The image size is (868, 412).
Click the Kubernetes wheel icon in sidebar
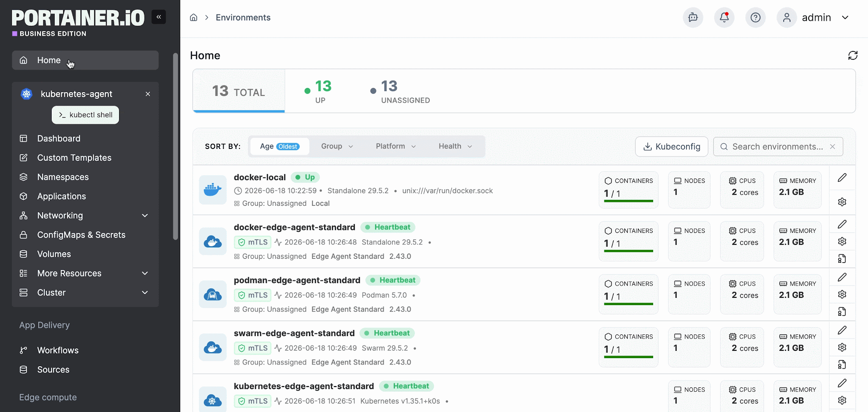tap(27, 94)
